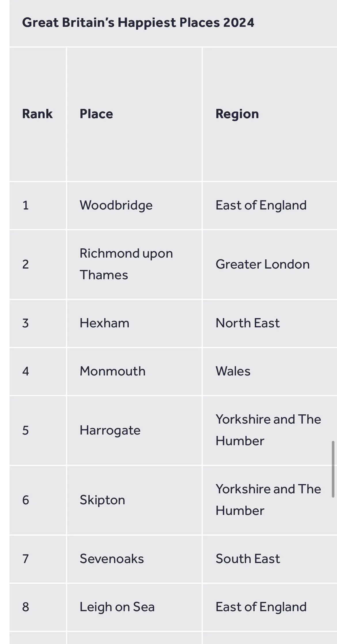
Task: Click the Wales region cell
Action: click(x=270, y=371)
